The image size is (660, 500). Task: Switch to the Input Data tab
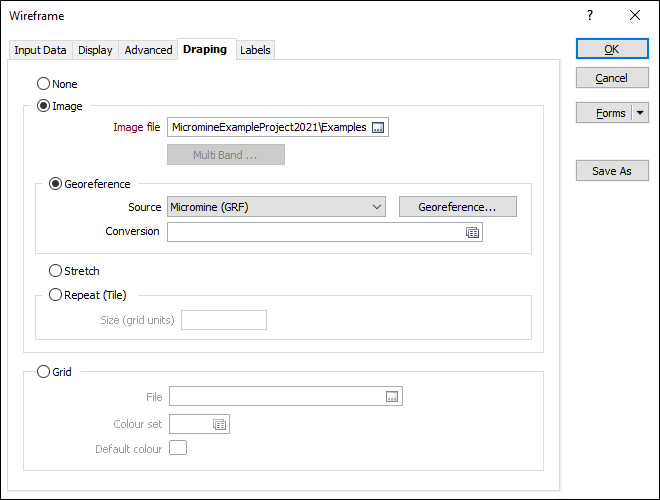coord(40,50)
